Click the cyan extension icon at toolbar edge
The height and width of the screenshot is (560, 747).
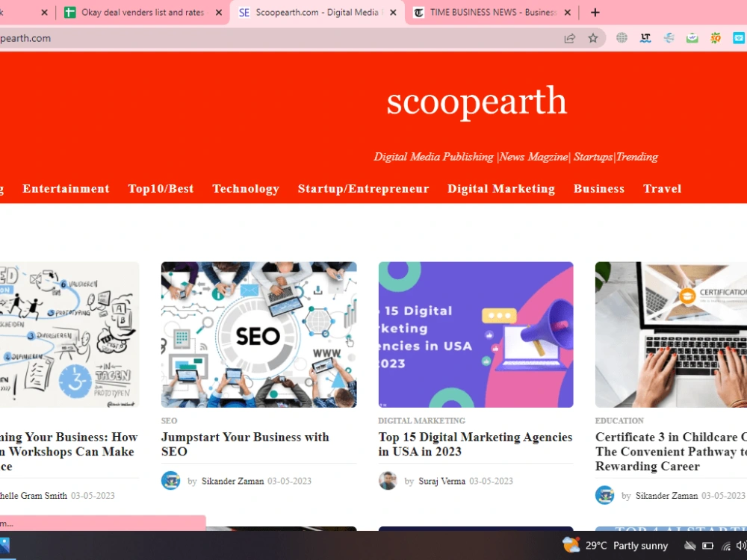click(x=739, y=38)
